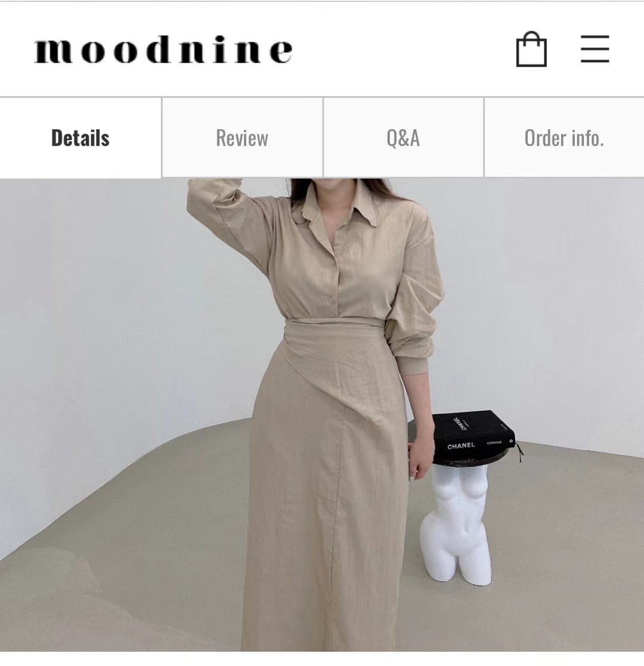Click the black Chanel book in photo
Screen dimensions: 644x666
click(x=473, y=436)
